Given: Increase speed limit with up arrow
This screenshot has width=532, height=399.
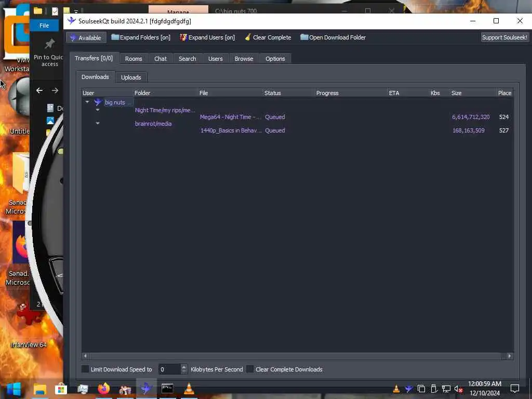Looking at the screenshot, I should point(184,366).
